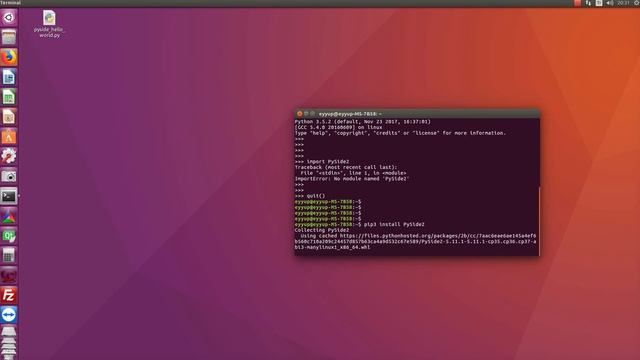This screenshot has height=360, width=640.
Task: Maximize the terminal window
Action: tap(313, 113)
